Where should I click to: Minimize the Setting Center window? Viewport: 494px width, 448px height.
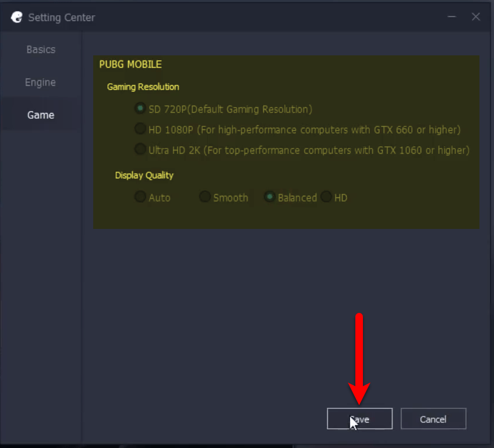pyautogui.click(x=452, y=17)
